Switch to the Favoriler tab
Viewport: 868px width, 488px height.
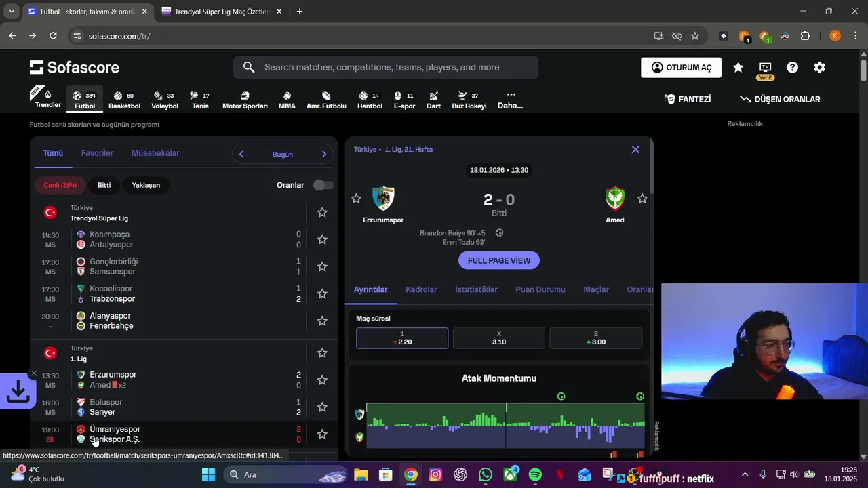97,153
